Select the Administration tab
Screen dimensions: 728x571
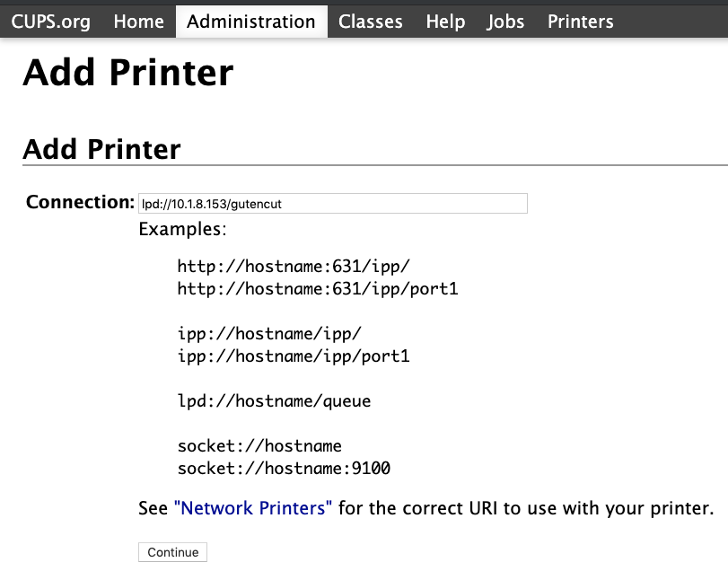coord(251,22)
